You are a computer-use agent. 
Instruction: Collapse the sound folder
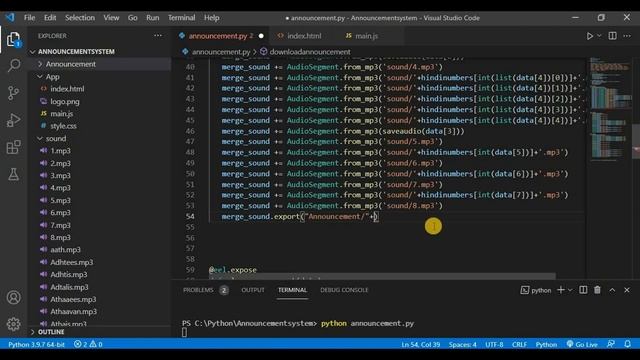(100, 138)
